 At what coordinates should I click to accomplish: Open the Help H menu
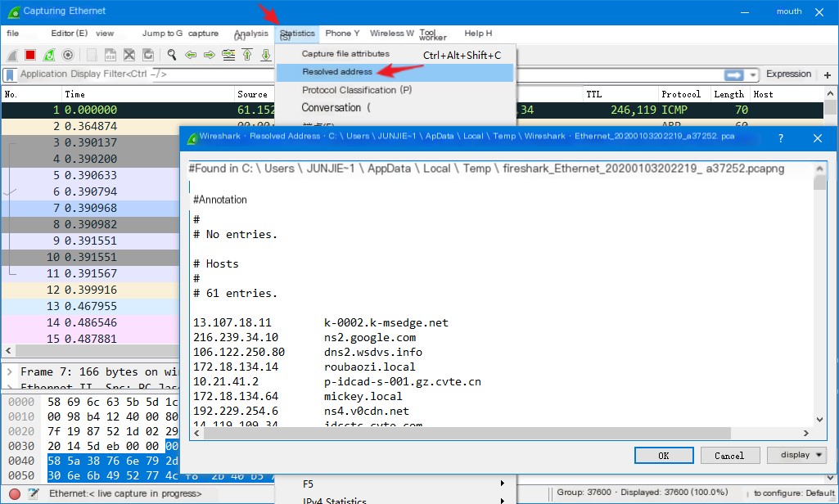pos(478,34)
